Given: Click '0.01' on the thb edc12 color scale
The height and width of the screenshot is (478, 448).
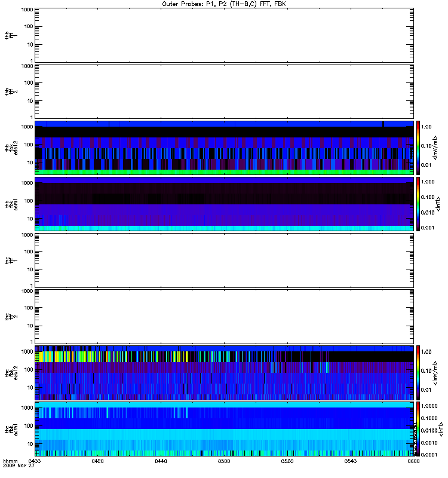Looking at the screenshot, I should click(426, 165).
